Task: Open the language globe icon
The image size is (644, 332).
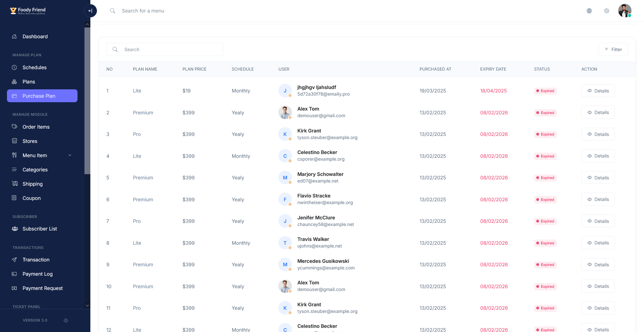Action: coord(589,11)
